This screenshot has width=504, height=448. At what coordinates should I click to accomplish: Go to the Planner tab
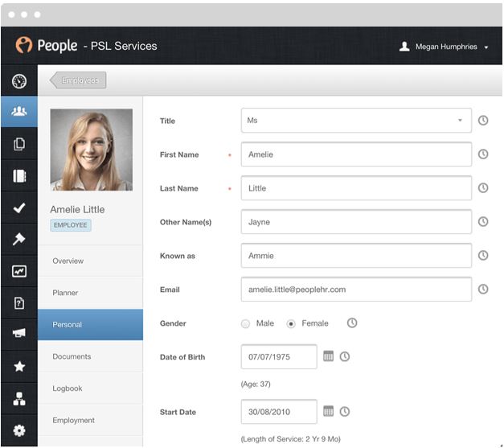[x=65, y=293]
